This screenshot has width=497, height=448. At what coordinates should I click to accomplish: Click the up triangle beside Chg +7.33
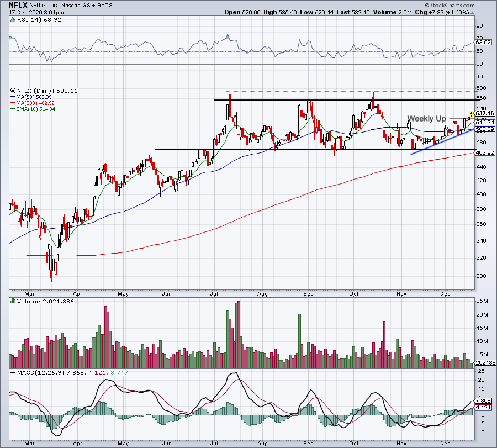(472, 13)
